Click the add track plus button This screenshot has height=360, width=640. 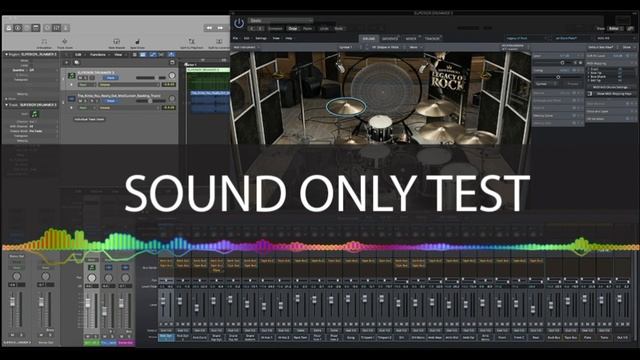(x=67, y=62)
